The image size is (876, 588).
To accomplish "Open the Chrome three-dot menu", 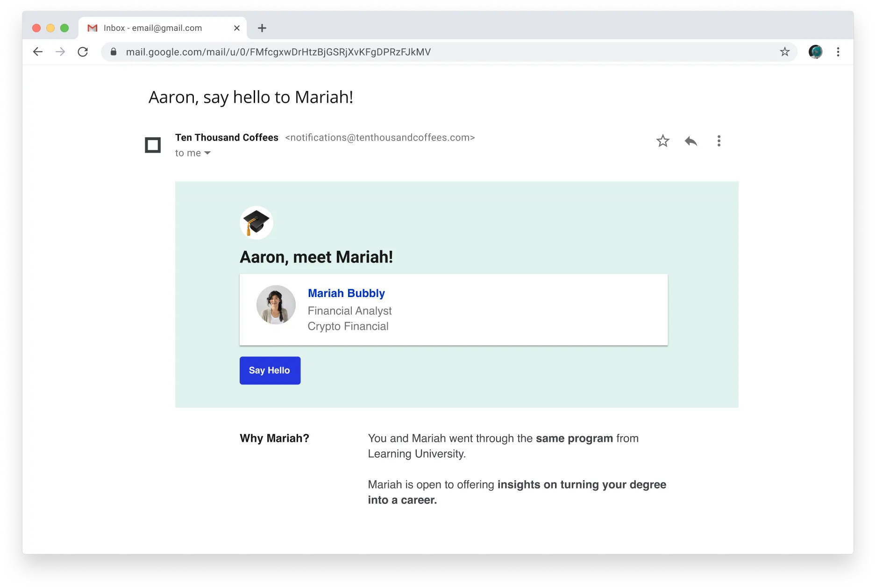I will point(838,52).
